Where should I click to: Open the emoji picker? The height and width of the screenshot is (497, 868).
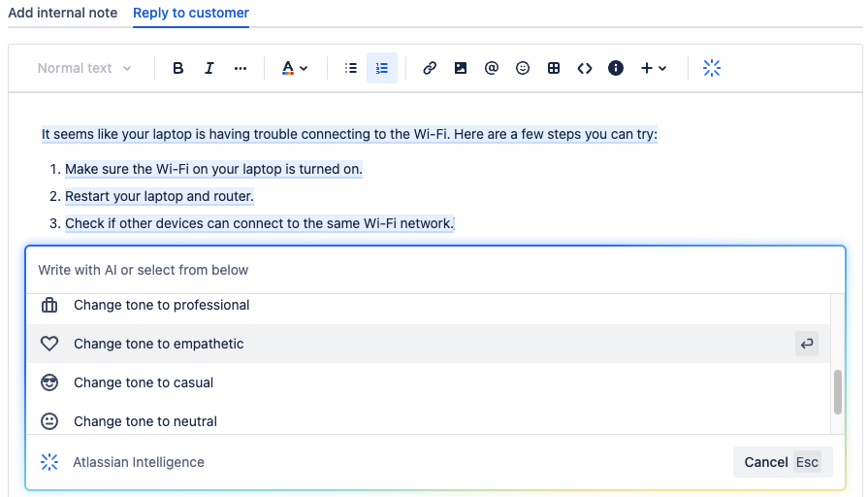(523, 68)
